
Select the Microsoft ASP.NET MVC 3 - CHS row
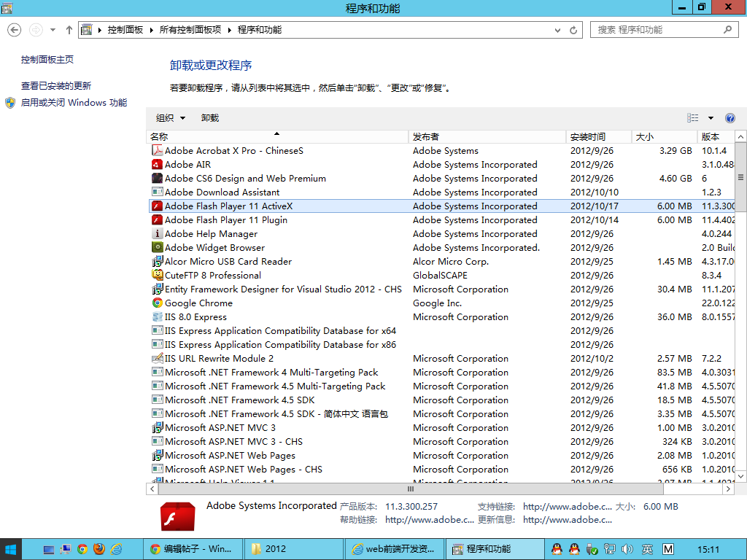440,441
